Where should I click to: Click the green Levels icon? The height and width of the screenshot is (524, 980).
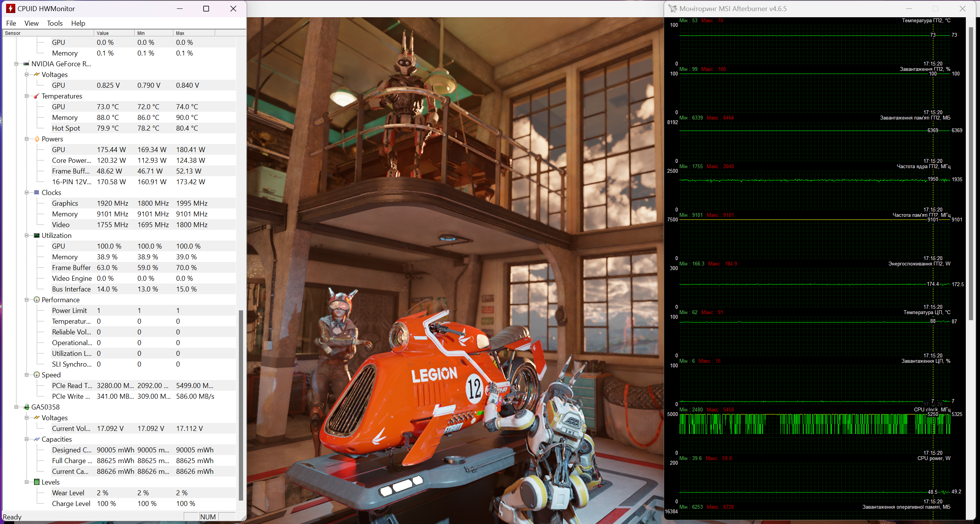tap(37, 482)
